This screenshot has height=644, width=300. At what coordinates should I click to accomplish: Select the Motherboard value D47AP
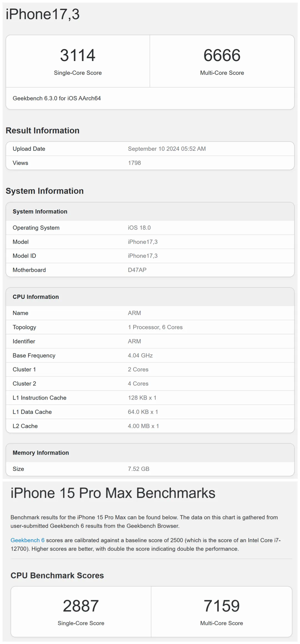click(137, 270)
